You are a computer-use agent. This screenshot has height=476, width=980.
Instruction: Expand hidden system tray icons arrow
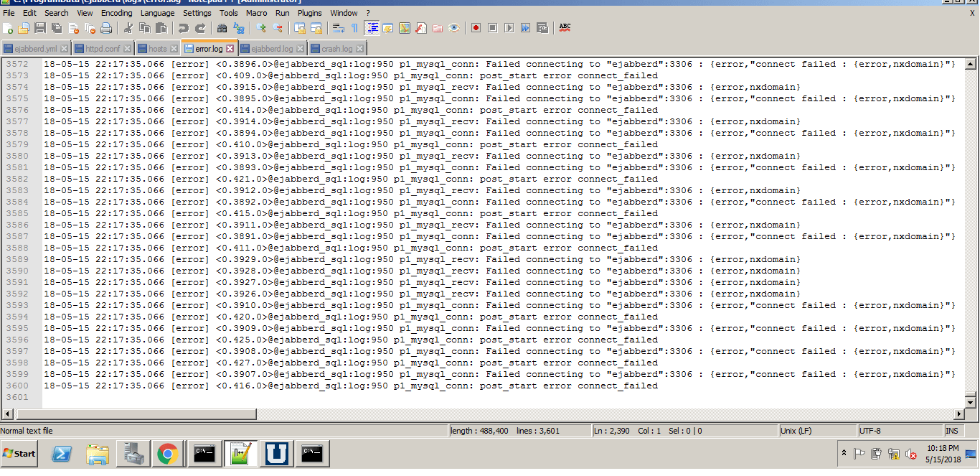coord(844,454)
